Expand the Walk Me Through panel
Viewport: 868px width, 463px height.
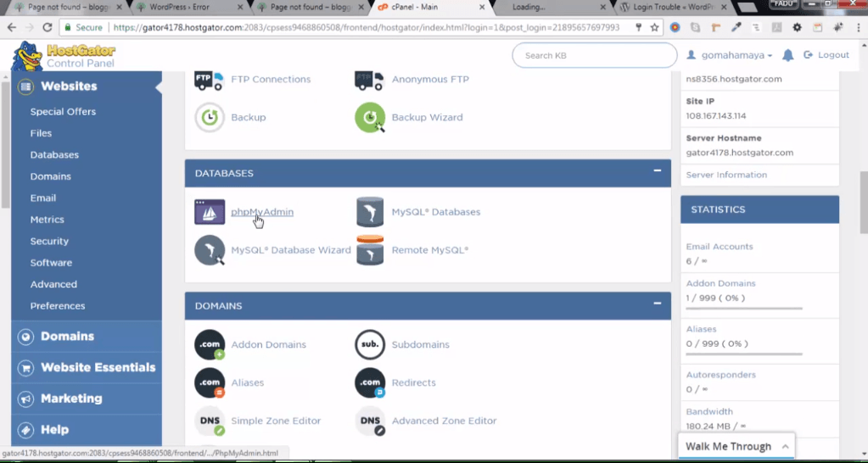pos(736,446)
